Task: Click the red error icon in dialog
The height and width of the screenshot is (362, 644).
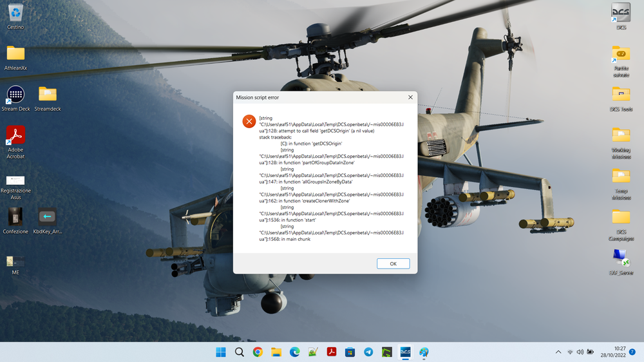Action: coord(249,121)
